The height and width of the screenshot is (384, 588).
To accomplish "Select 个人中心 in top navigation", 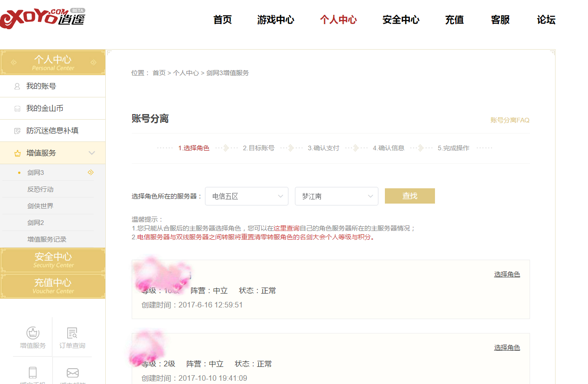I will tap(339, 20).
